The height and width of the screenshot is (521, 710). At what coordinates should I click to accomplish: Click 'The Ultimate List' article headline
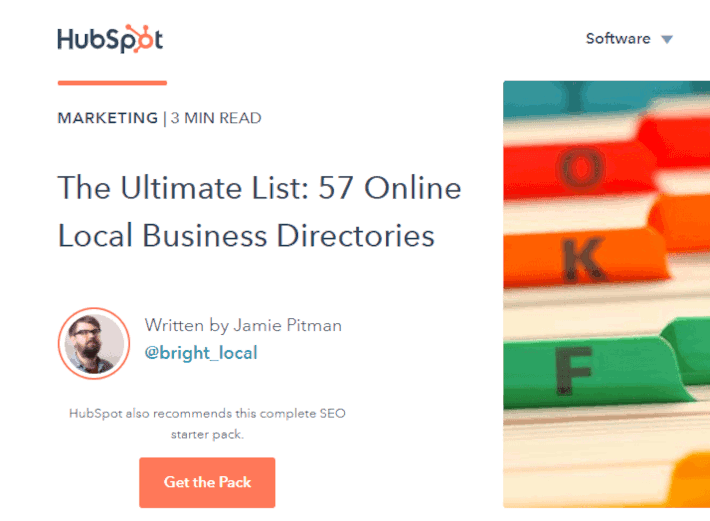(259, 211)
